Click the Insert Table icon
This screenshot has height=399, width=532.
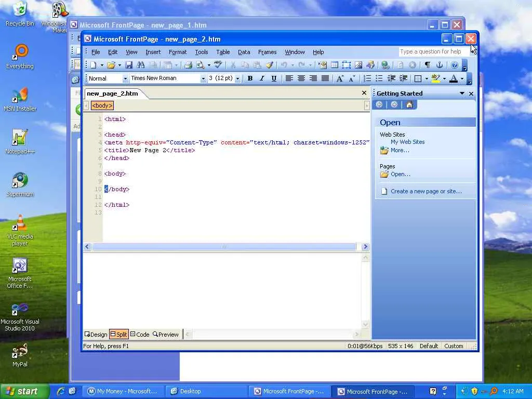pyautogui.click(x=335, y=65)
